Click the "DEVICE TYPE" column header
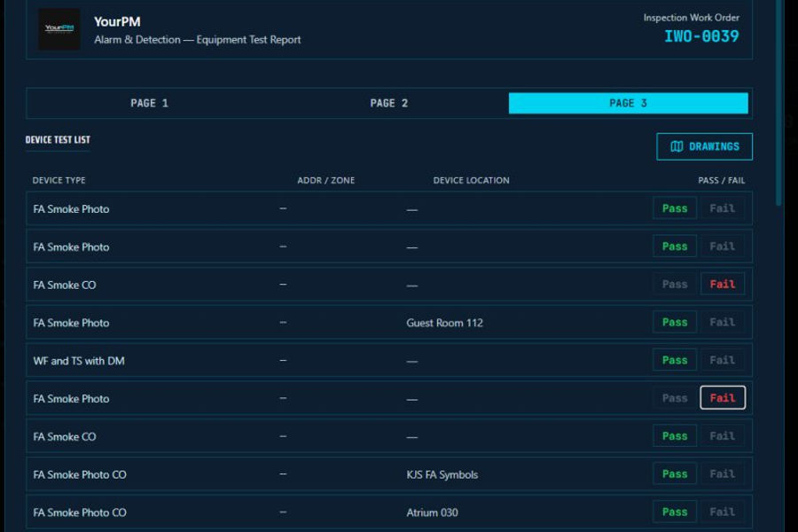 coord(59,180)
